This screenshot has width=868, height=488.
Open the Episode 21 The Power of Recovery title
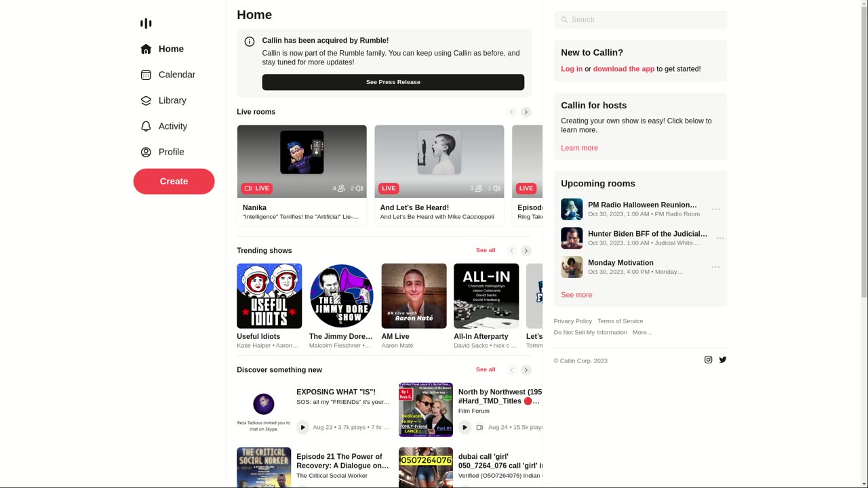point(342,461)
